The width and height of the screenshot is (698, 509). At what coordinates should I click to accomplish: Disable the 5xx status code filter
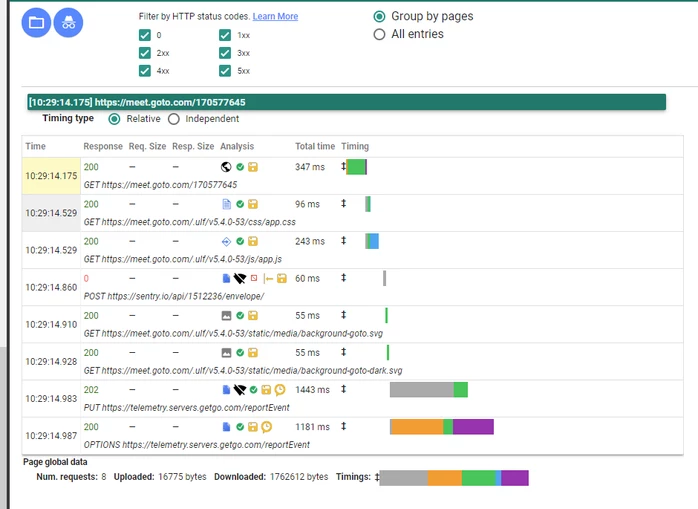coord(225,71)
